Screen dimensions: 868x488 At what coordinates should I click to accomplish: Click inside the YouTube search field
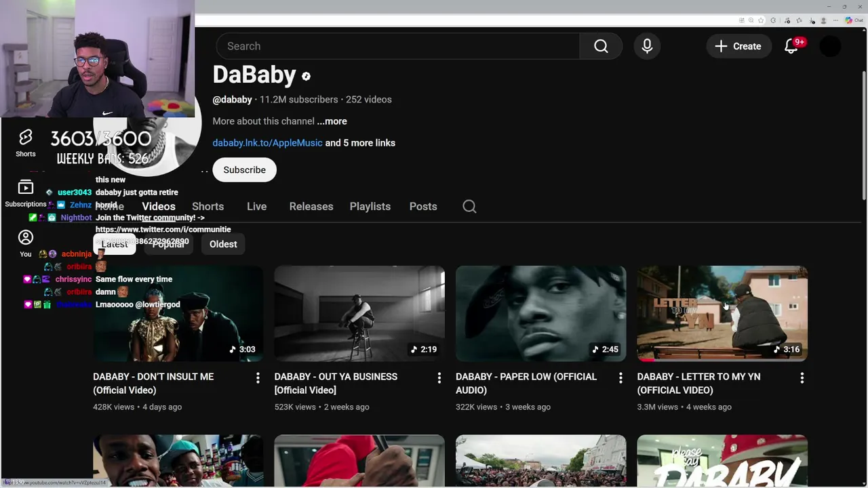pos(398,46)
